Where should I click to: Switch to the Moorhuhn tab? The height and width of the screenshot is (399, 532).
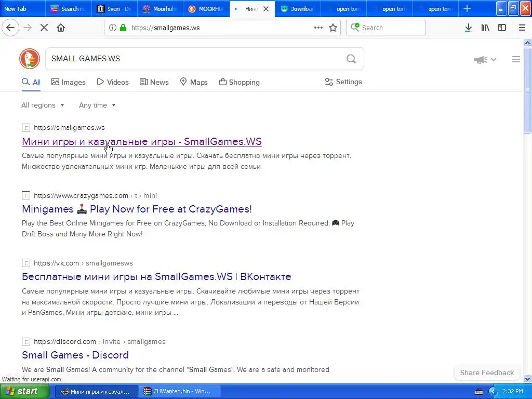click(x=161, y=9)
